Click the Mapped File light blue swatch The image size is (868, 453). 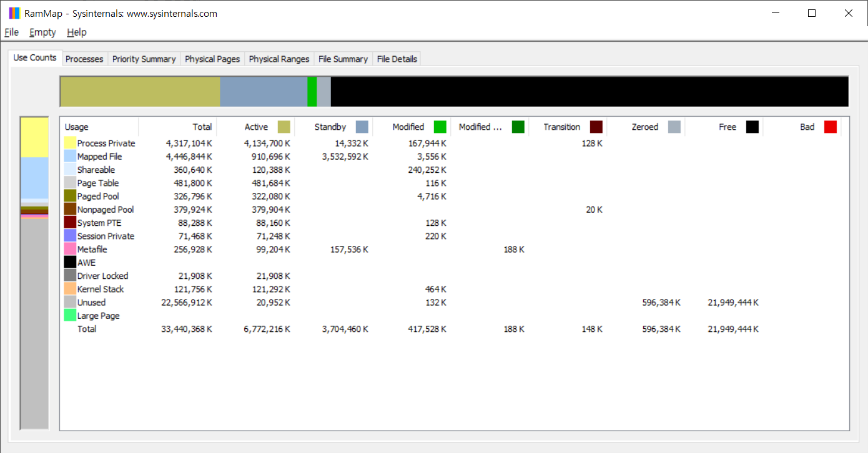[70, 157]
